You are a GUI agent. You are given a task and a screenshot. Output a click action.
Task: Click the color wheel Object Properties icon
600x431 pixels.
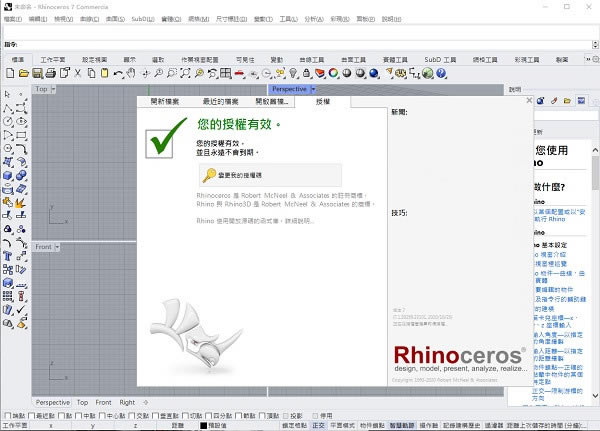click(333, 73)
